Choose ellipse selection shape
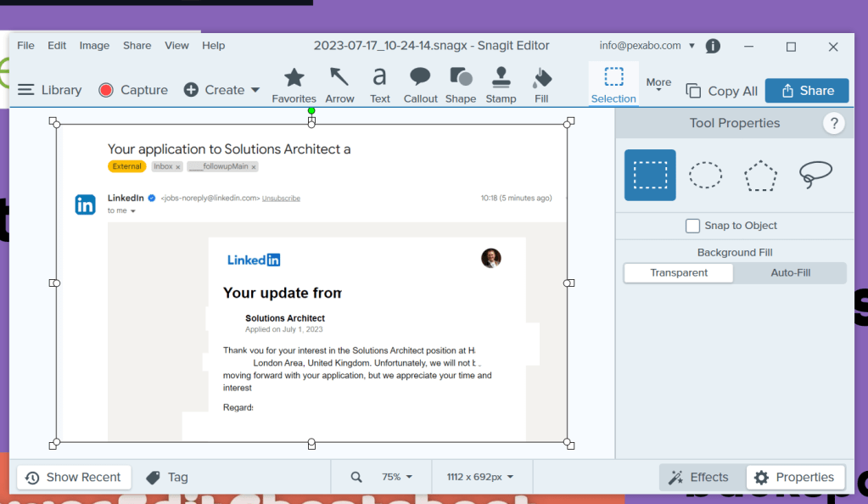This screenshot has width=868, height=504. (705, 175)
